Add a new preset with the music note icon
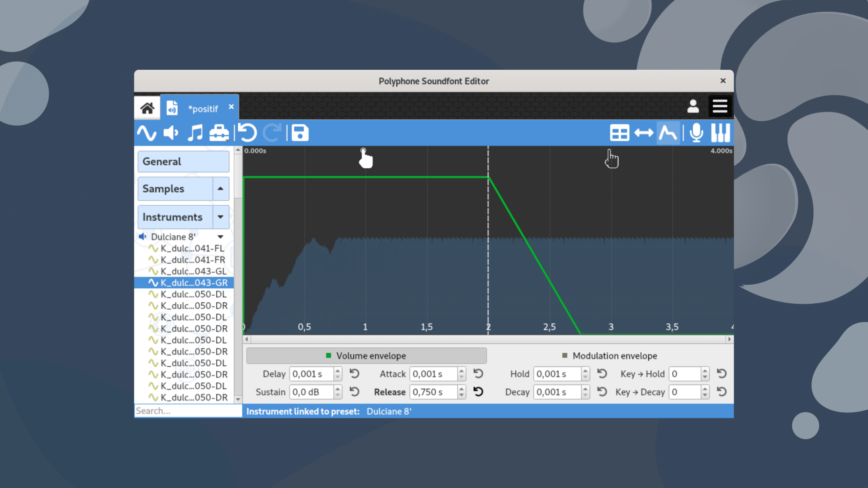The width and height of the screenshot is (868, 488). [195, 133]
